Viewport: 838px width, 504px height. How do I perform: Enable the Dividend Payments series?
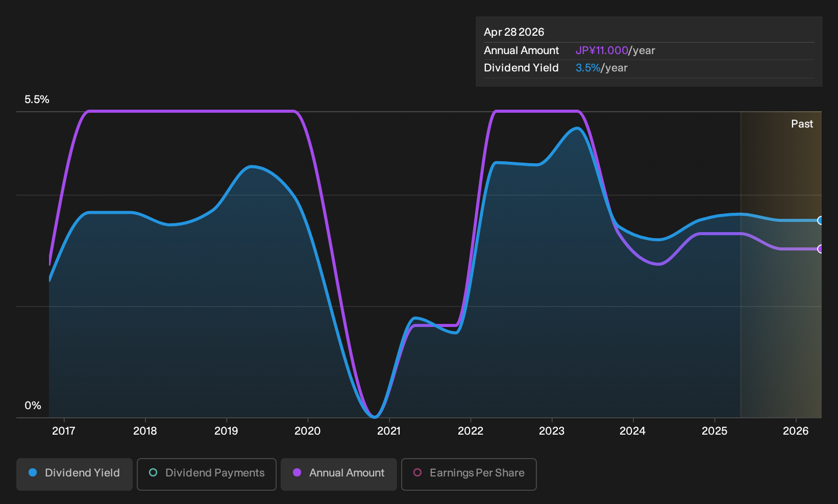tap(207, 474)
